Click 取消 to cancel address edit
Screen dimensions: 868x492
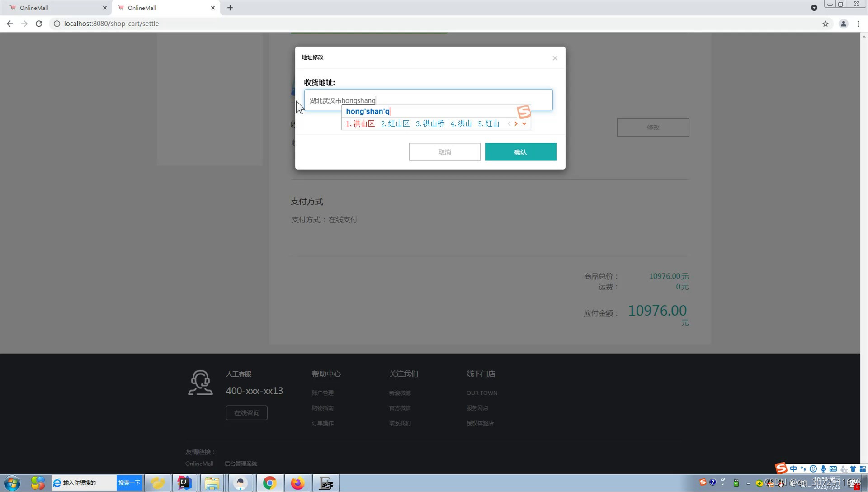[444, 152]
